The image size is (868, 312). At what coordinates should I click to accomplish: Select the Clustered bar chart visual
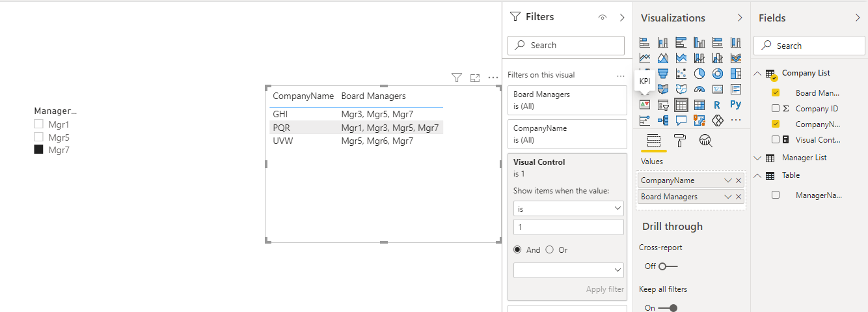point(681,42)
